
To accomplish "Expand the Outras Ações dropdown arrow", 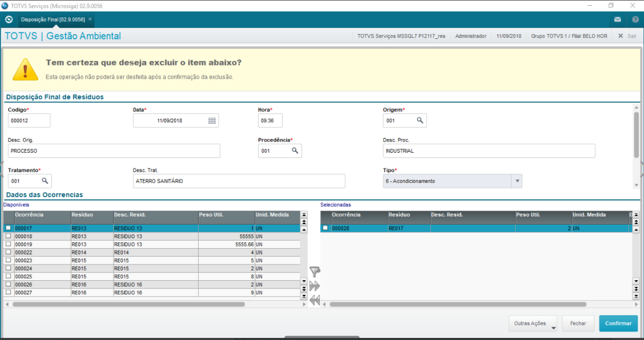I will click(x=553, y=328).
